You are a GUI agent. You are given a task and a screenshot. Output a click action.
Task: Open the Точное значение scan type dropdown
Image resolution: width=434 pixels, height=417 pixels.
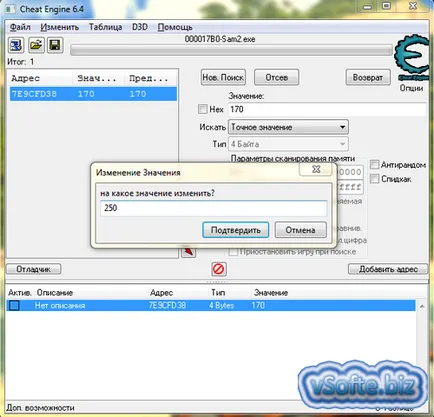tap(288, 127)
